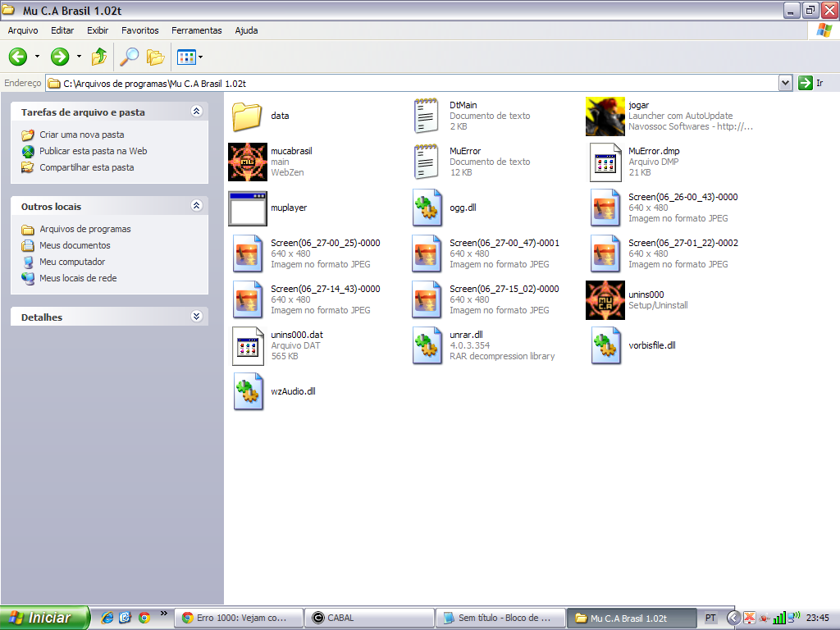
Task: Select the ogg.dll file icon
Action: (x=428, y=208)
